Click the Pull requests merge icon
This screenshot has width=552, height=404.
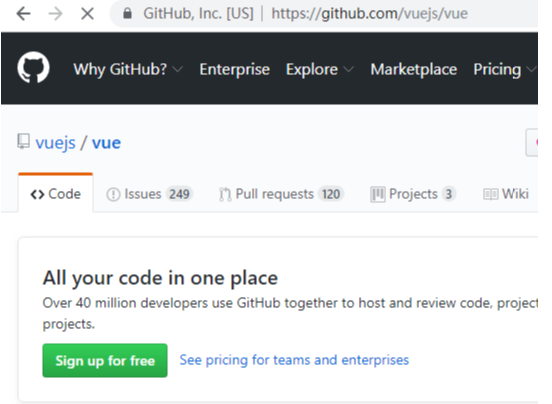point(225,194)
